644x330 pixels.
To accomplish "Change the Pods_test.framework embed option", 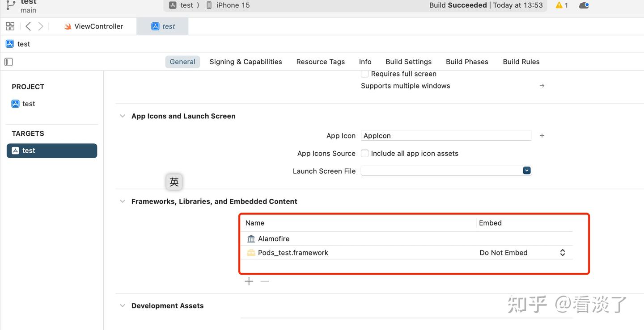I will pyautogui.click(x=522, y=253).
